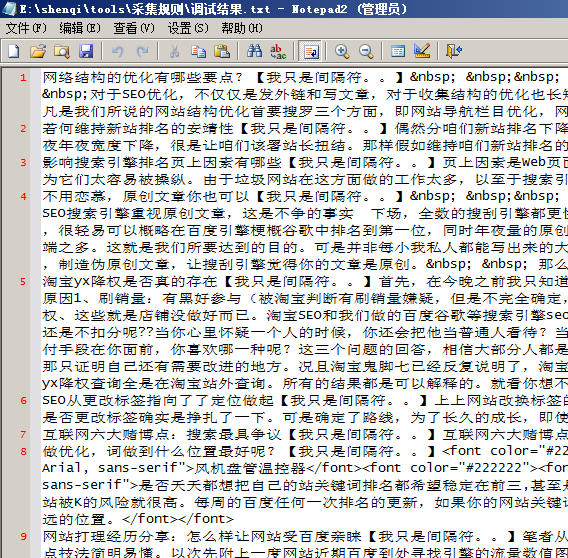Click line number 1 in margin
This screenshot has width=568, height=558.
click(x=23, y=78)
